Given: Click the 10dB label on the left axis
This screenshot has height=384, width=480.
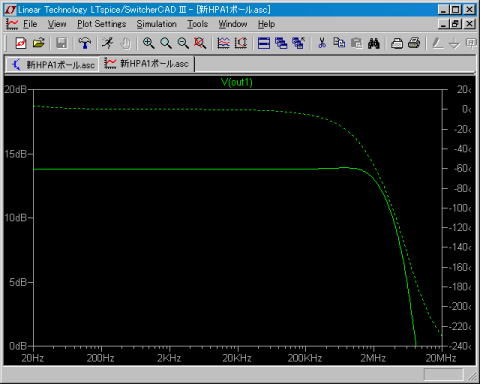Looking at the screenshot, I should 16,218.
